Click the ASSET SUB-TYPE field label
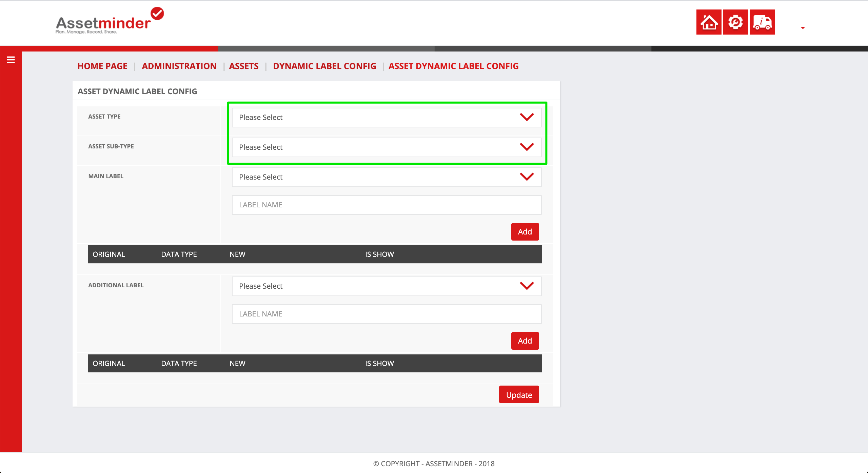 pyautogui.click(x=111, y=146)
